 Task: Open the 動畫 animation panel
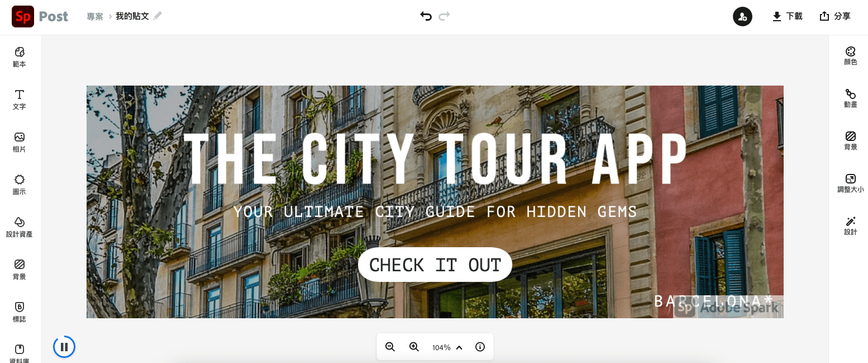850,98
